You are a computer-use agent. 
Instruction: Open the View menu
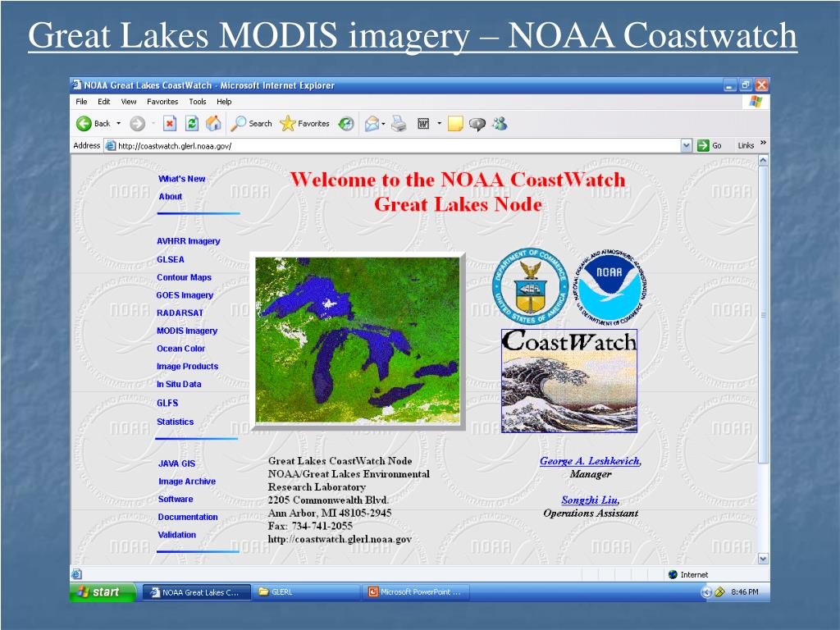pyautogui.click(x=129, y=101)
